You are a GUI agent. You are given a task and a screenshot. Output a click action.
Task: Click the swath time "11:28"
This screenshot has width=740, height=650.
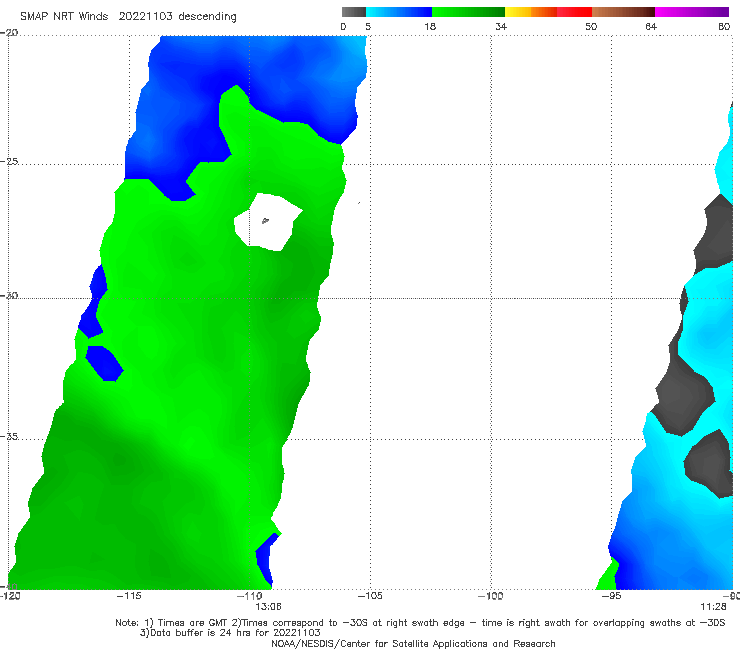pos(713,607)
